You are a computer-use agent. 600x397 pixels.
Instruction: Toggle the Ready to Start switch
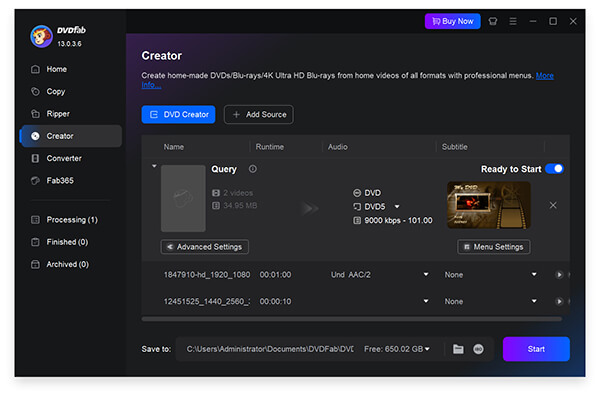pos(554,169)
